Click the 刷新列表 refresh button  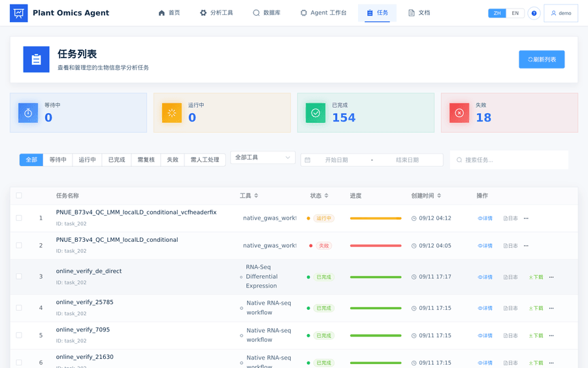pyautogui.click(x=542, y=59)
